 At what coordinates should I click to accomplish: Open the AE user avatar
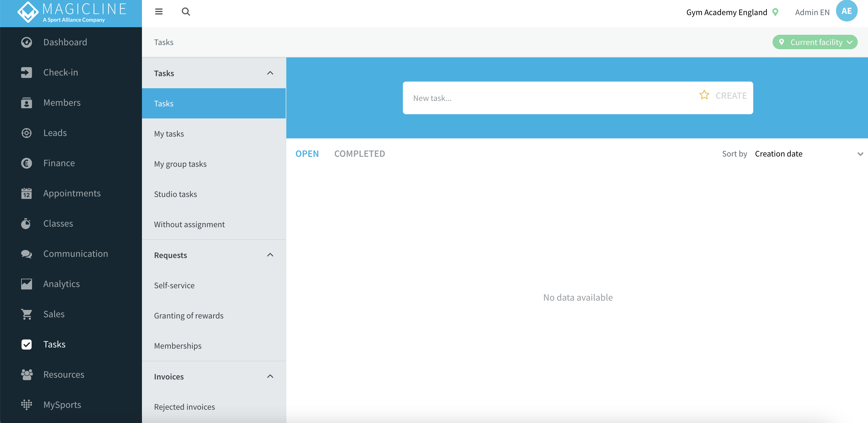coord(847,11)
